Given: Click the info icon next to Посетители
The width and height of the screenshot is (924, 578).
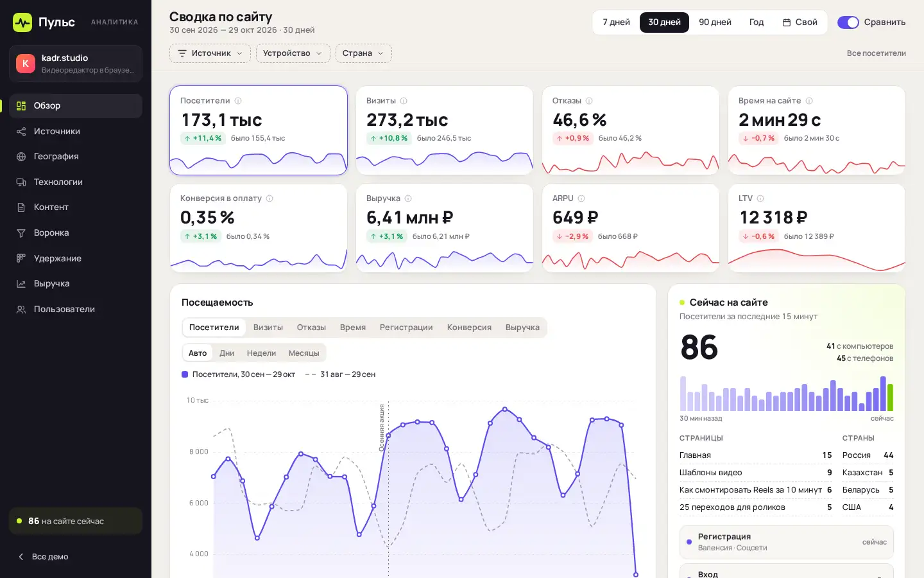Looking at the screenshot, I should coord(238,101).
